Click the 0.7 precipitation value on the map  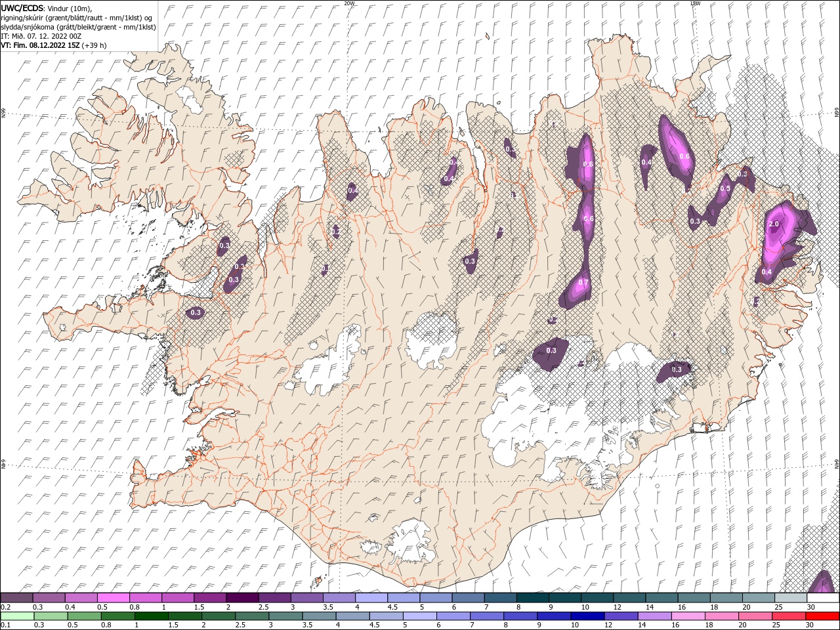point(583,283)
